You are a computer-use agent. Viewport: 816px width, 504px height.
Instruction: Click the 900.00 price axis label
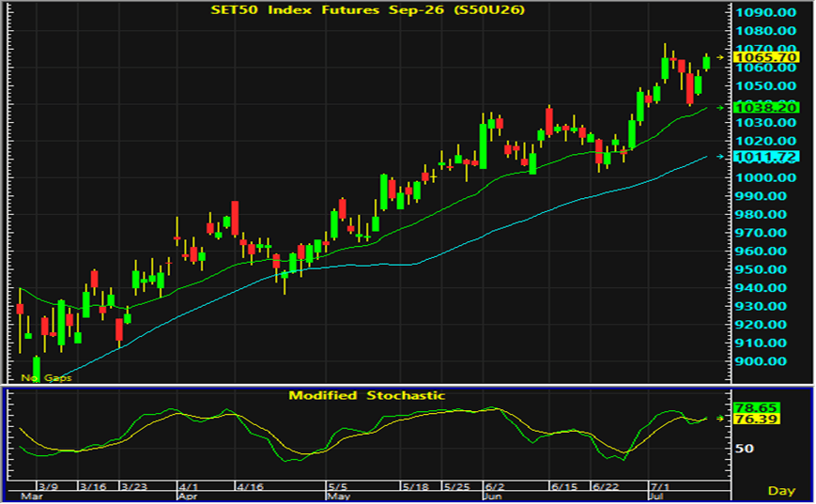(x=761, y=361)
